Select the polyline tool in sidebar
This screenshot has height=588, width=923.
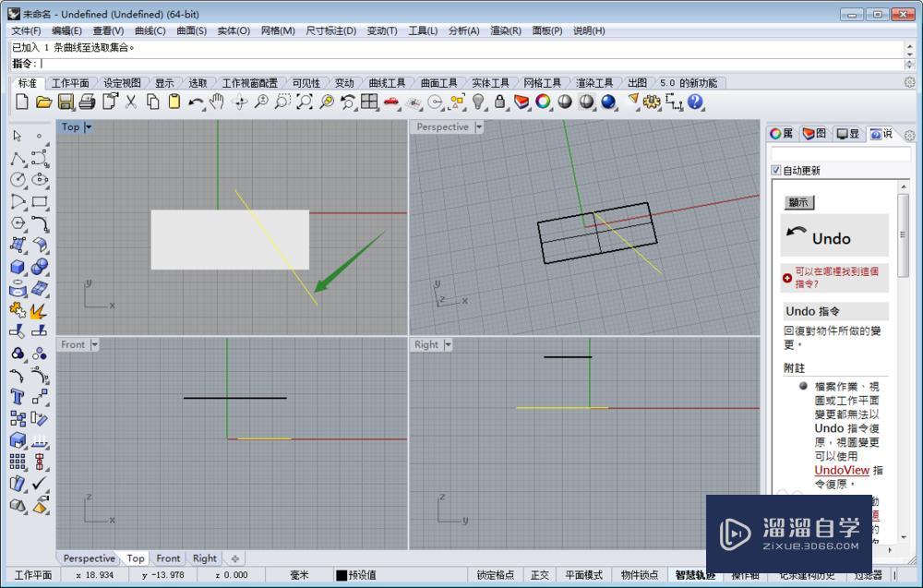pyautogui.click(x=18, y=158)
